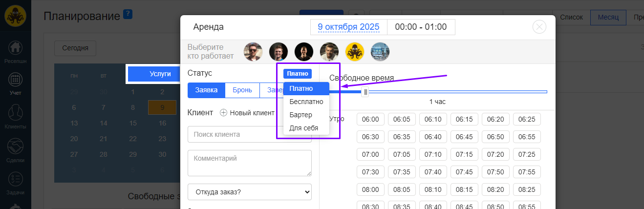Image resolution: width=644 pixels, height=209 pixels.
Task: Click the help question mark next to Планирование
Action: coord(128,14)
